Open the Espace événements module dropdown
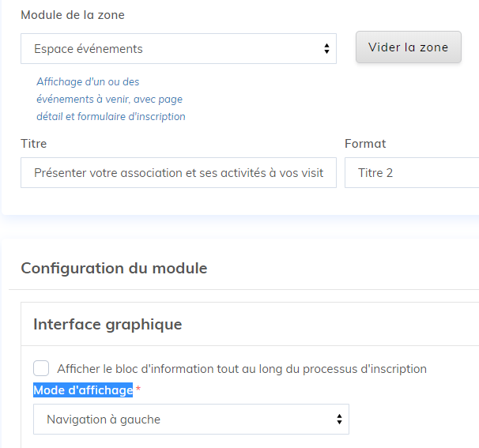 click(178, 48)
